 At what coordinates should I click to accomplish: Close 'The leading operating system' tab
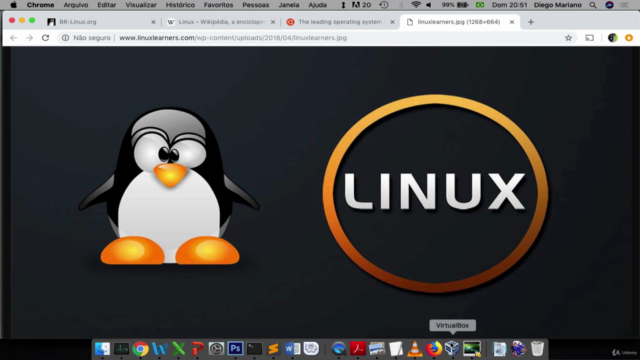[392, 22]
